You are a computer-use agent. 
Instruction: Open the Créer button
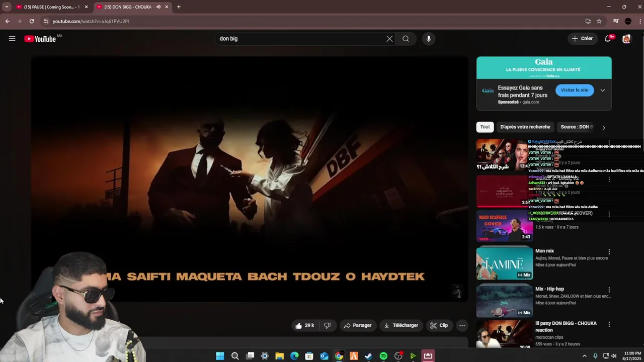tap(582, 39)
